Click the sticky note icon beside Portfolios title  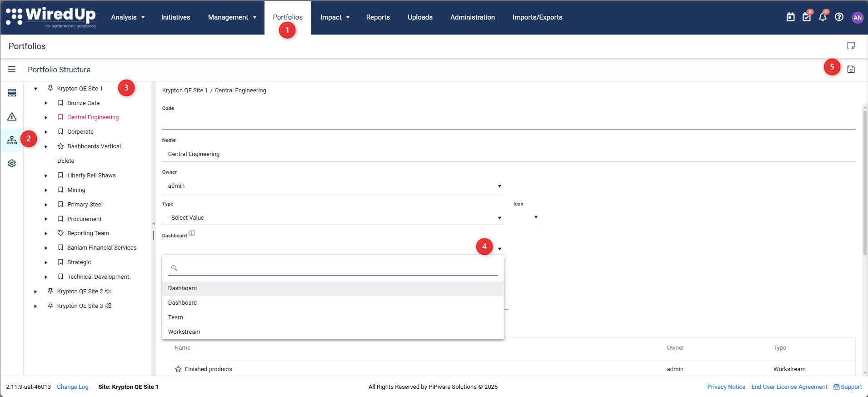point(851,46)
